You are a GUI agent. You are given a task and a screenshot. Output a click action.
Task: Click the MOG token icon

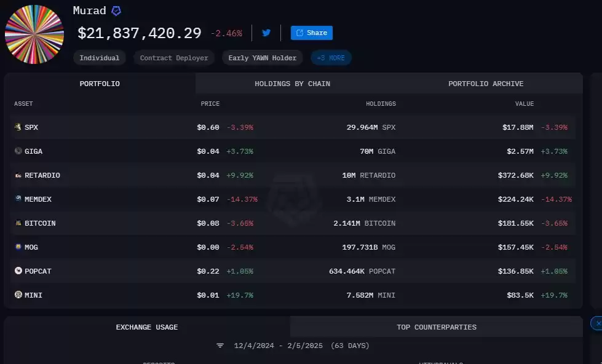point(18,247)
